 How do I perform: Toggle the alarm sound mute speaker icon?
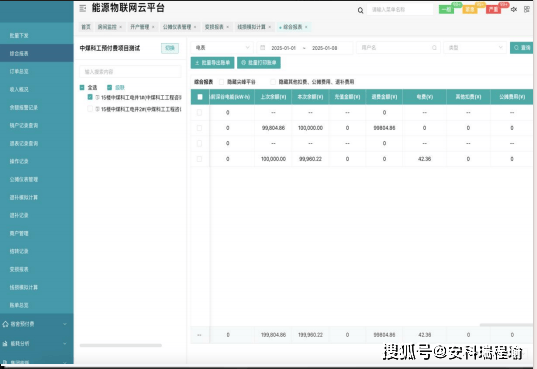point(514,10)
